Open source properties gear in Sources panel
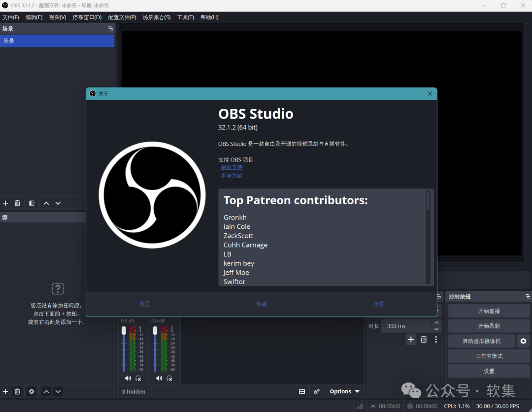Image resolution: width=532 pixels, height=412 pixels. pyautogui.click(x=32, y=391)
